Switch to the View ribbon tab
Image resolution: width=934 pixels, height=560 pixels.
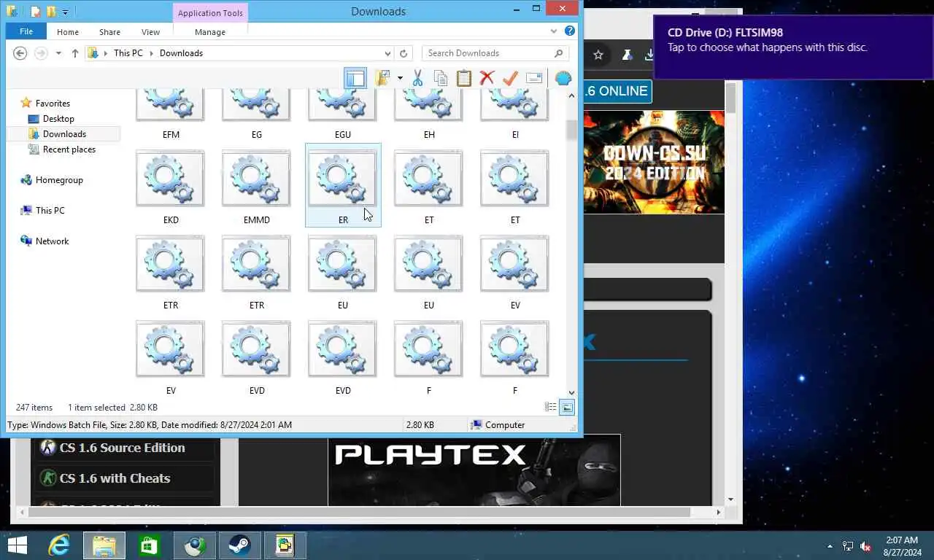151,32
